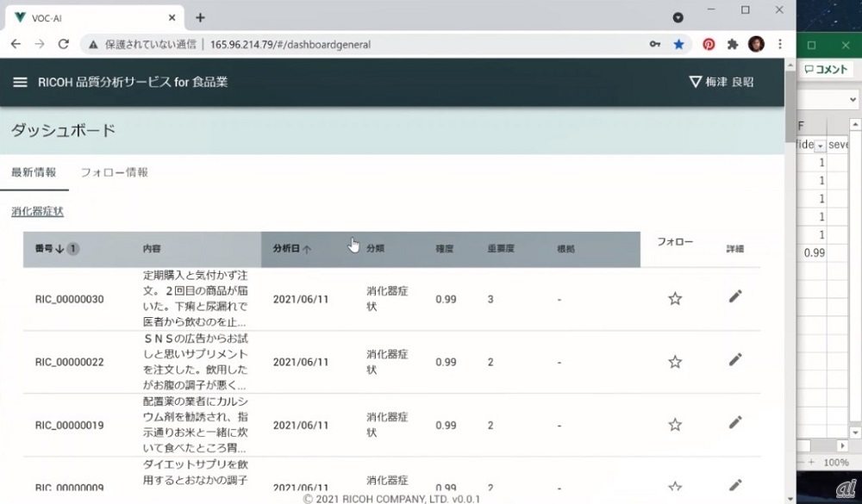Open details pencil for RIC_00000019

click(734, 422)
